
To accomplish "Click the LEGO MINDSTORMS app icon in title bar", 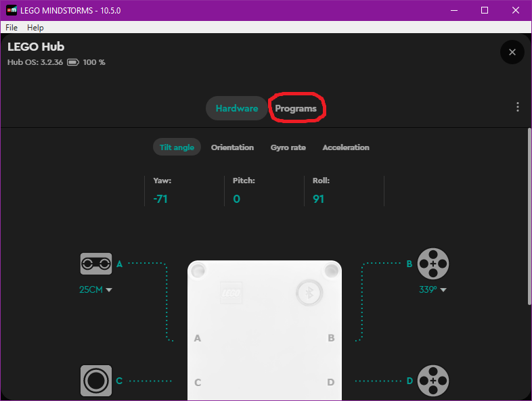I will coord(12,10).
